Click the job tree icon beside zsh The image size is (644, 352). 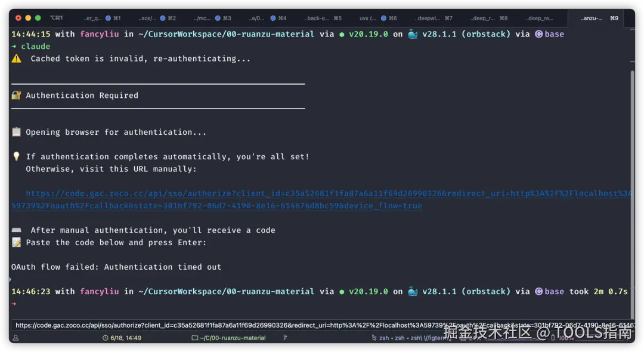(x=374, y=338)
